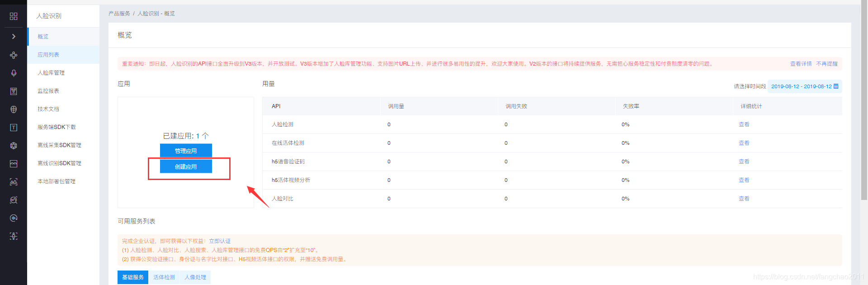Open the globe sidebar icon
The width and height of the screenshot is (868, 285).
pyautogui.click(x=14, y=109)
